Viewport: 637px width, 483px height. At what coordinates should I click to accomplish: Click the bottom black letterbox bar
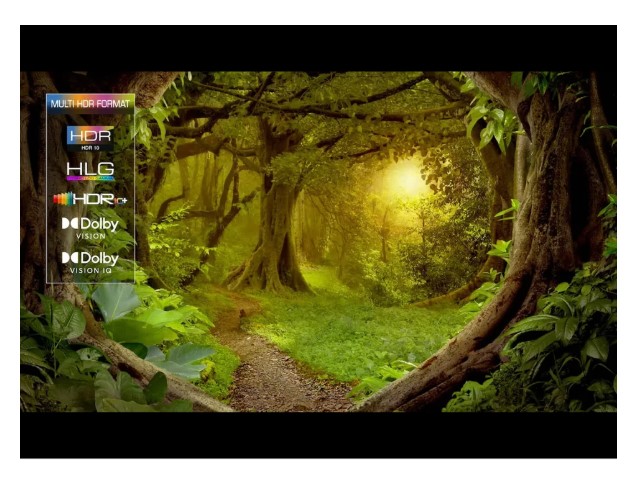click(318, 435)
